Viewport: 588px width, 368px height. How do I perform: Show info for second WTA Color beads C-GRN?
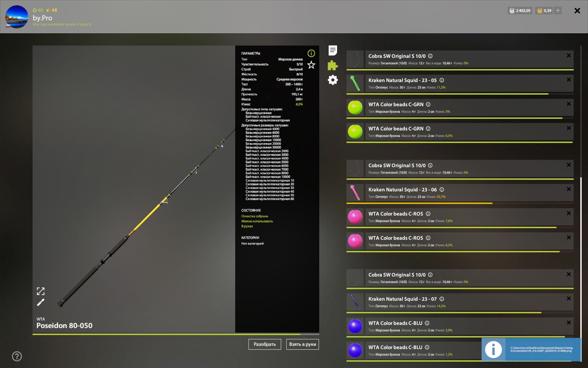pyautogui.click(x=428, y=129)
